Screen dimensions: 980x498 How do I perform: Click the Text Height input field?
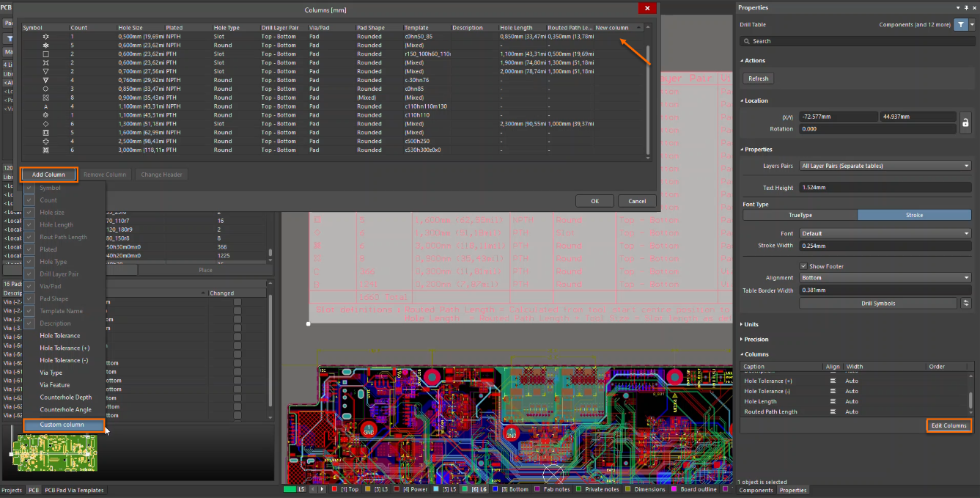pyautogui.click(x=885, y=188)
